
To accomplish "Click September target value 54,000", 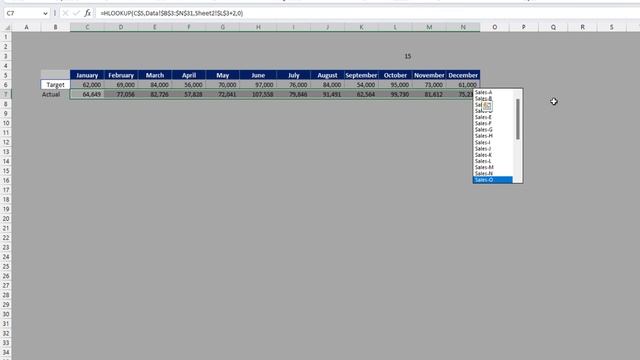I will pyautogui.click(x=361, y=84).
